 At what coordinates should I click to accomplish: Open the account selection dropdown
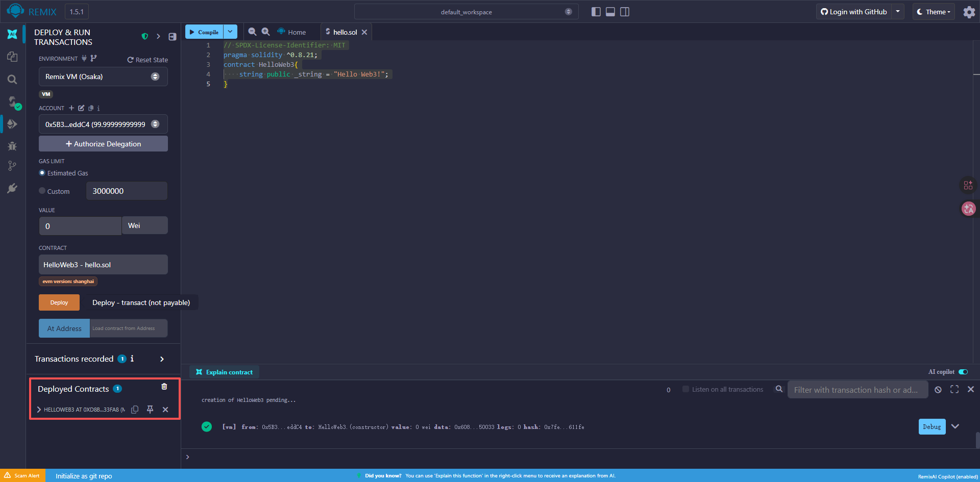(103, 124)
